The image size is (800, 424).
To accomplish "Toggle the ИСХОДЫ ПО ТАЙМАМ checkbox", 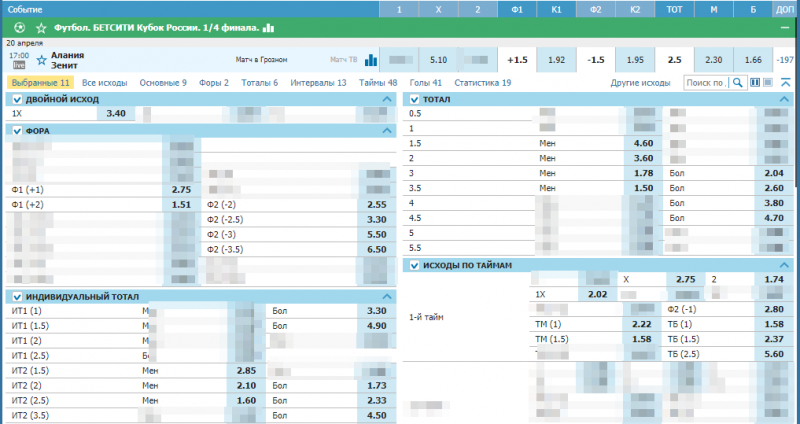I will pyautogui.click(x=415, y=265).
